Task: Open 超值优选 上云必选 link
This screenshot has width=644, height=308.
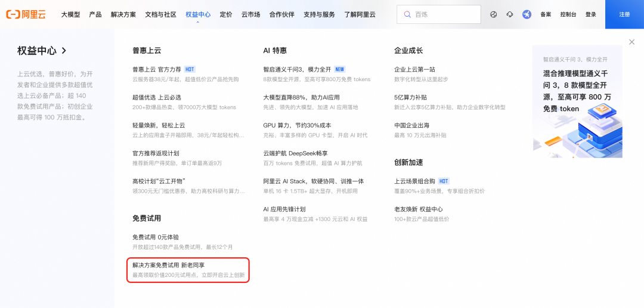Action: coord(156,97)
